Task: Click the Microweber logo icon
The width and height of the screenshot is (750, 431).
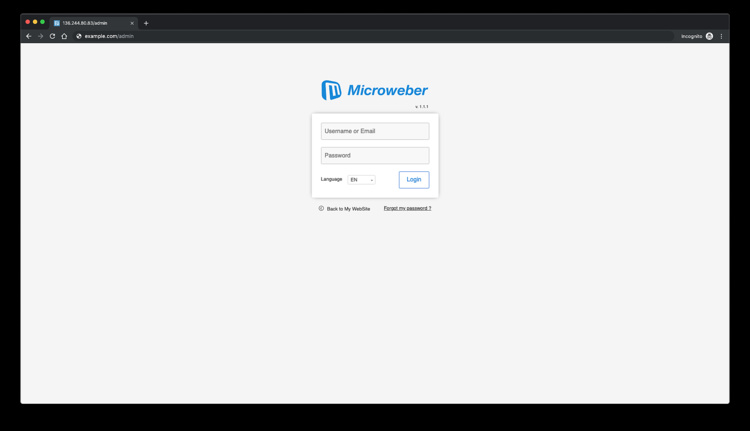Action: pyautogui.click(x=331, y=90)
